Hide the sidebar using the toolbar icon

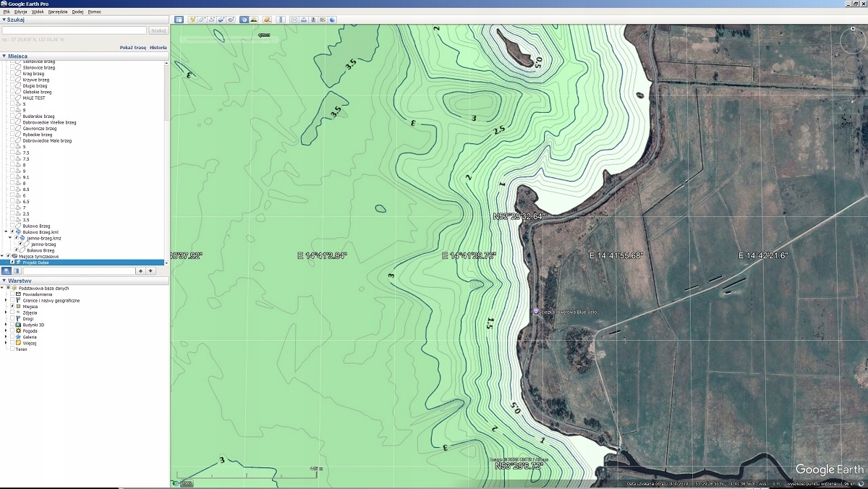[179, 20]
